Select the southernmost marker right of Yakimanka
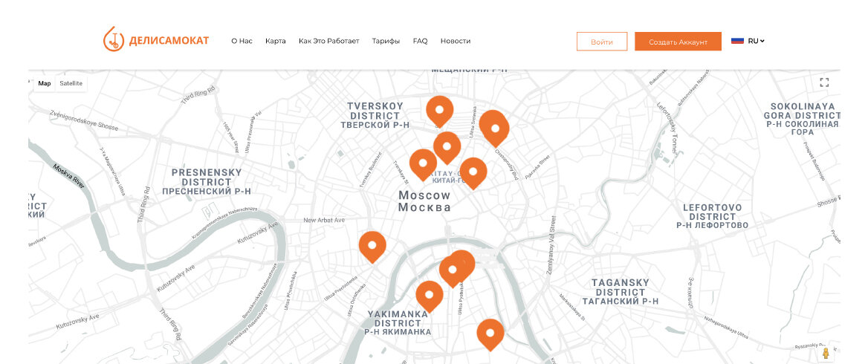This screenshot has height=364, width=868. tap(490, 334)
